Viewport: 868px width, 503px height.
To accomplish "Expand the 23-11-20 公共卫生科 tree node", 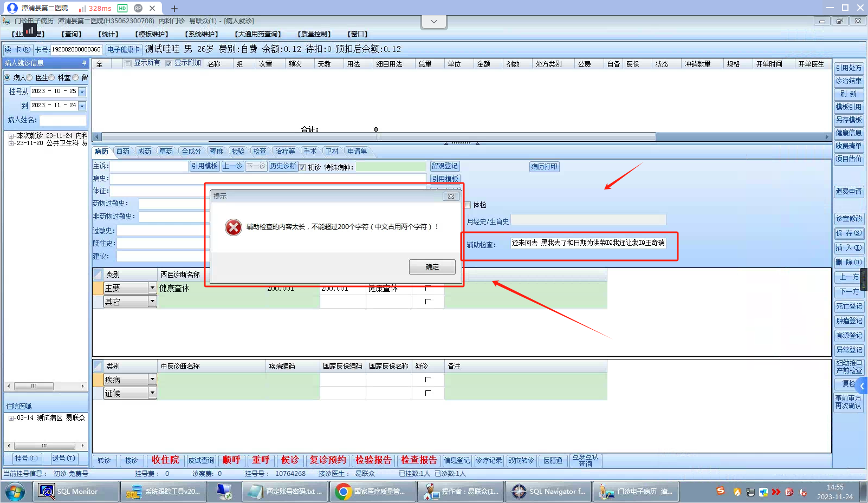I will click(11, 143).
